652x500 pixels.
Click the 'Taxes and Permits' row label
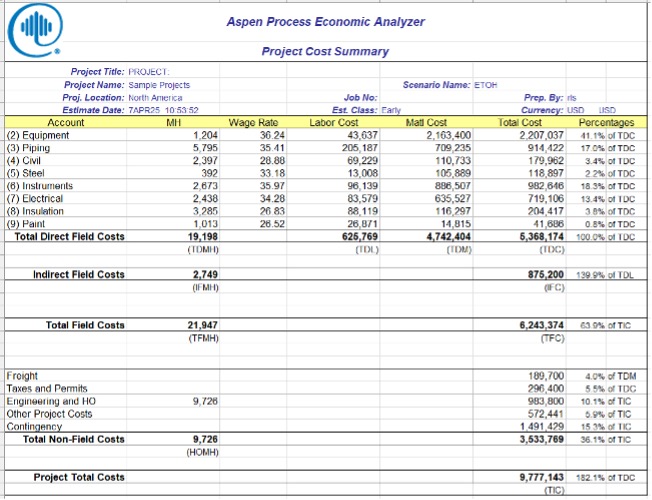(x=47, y=389)
